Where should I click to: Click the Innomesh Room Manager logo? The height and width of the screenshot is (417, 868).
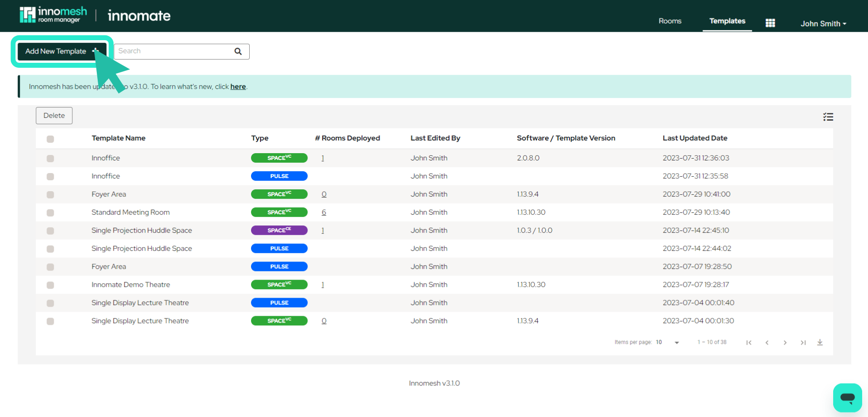click(52, 14)
